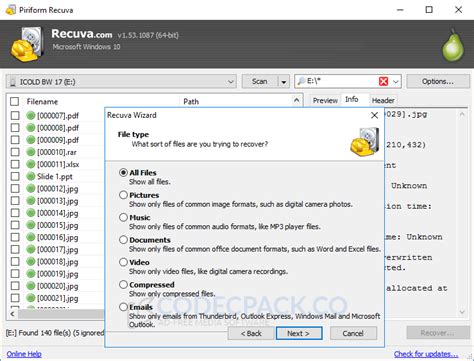Click the drive icon in drive selector
474x361 pixels.
click(x=13, y=82)
